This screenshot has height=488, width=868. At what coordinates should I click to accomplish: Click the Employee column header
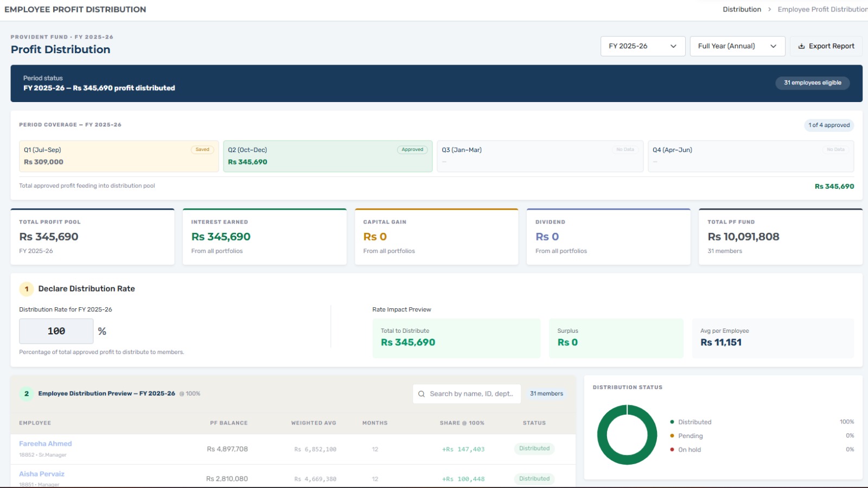35,423
